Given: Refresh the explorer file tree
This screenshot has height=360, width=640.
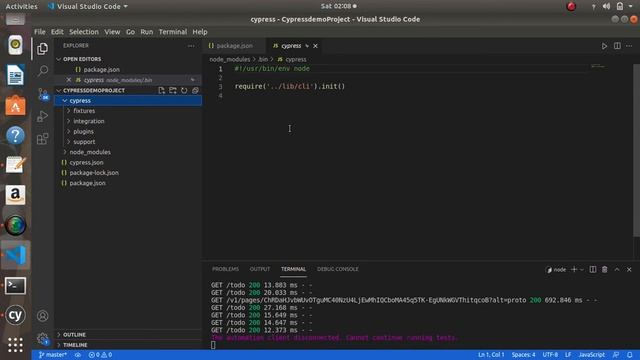Looking at the screenshot, I should click(x=184, y=90).
